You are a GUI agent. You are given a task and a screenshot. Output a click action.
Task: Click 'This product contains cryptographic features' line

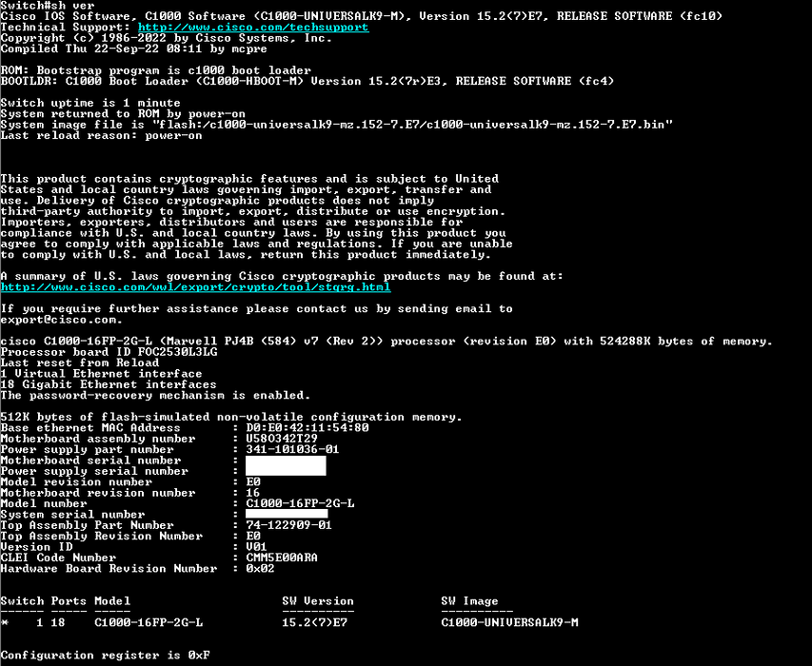249,179
